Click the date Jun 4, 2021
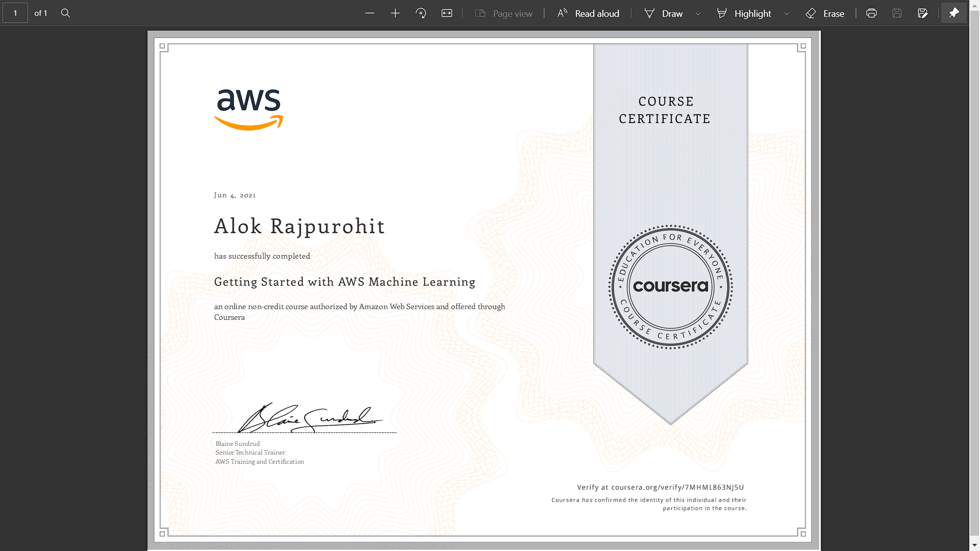 click(x=235, y=195)
